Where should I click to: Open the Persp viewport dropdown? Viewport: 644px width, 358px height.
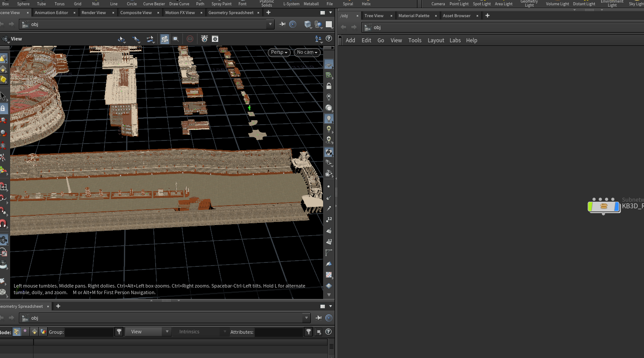click(x=279, y=52)
